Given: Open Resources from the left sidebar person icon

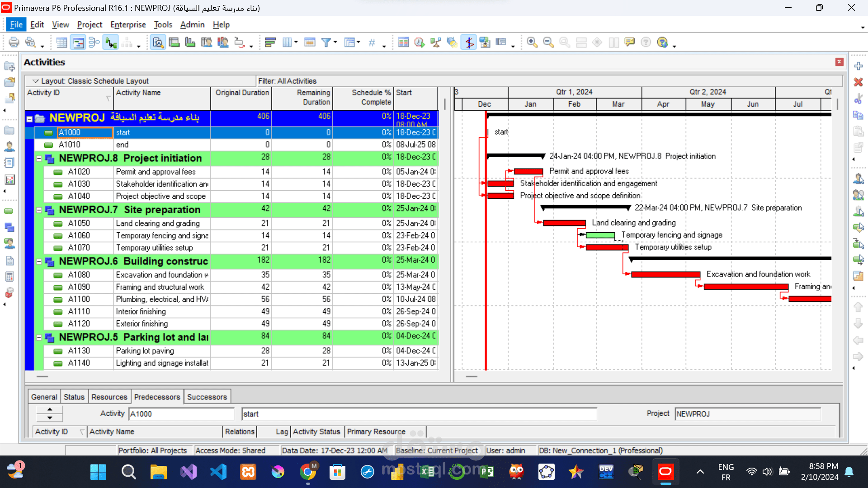Looking at the screenshot, I should 9,147.
